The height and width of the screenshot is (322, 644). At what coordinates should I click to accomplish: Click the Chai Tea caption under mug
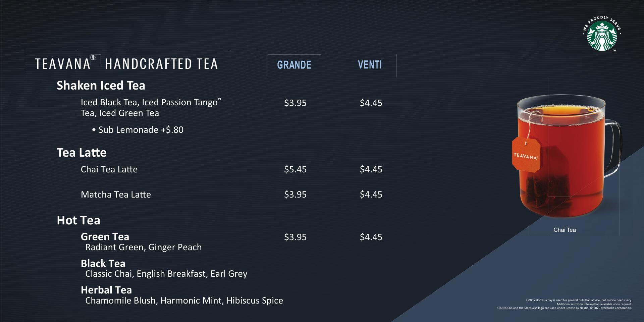click(565, 230)
